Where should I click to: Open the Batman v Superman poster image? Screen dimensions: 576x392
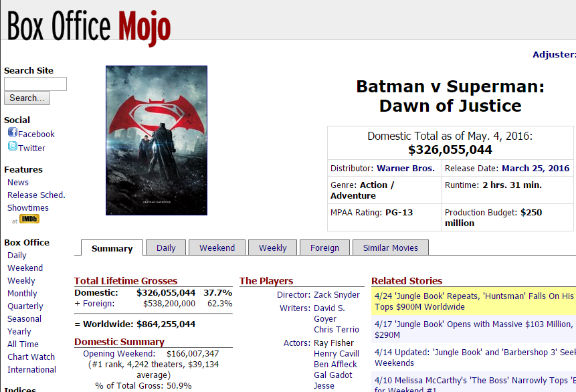tap(157, 140)
